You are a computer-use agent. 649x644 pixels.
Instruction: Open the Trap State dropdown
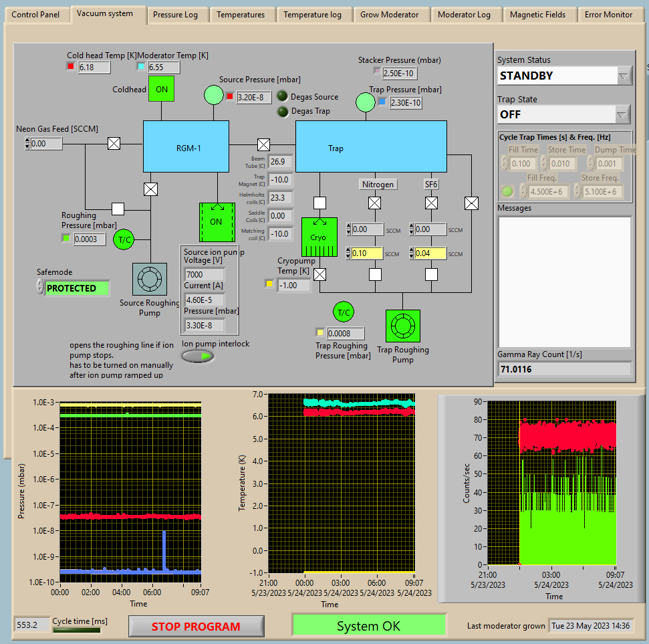coord(623,114)
